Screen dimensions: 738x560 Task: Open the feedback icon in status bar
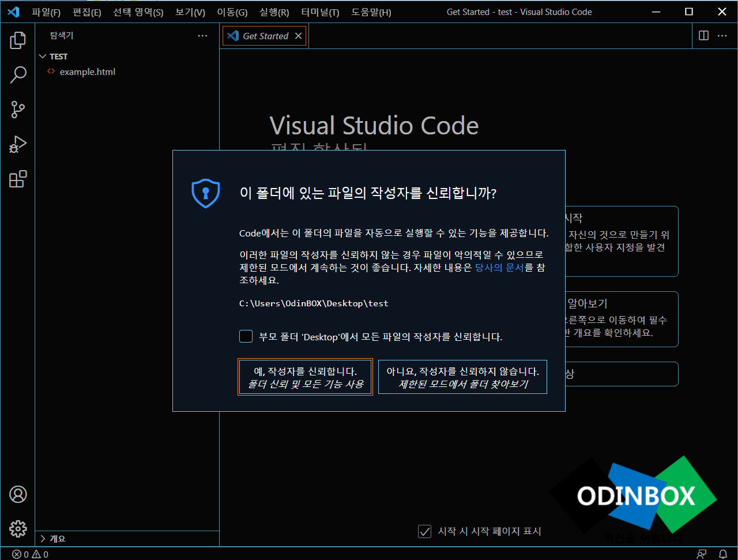702,554
